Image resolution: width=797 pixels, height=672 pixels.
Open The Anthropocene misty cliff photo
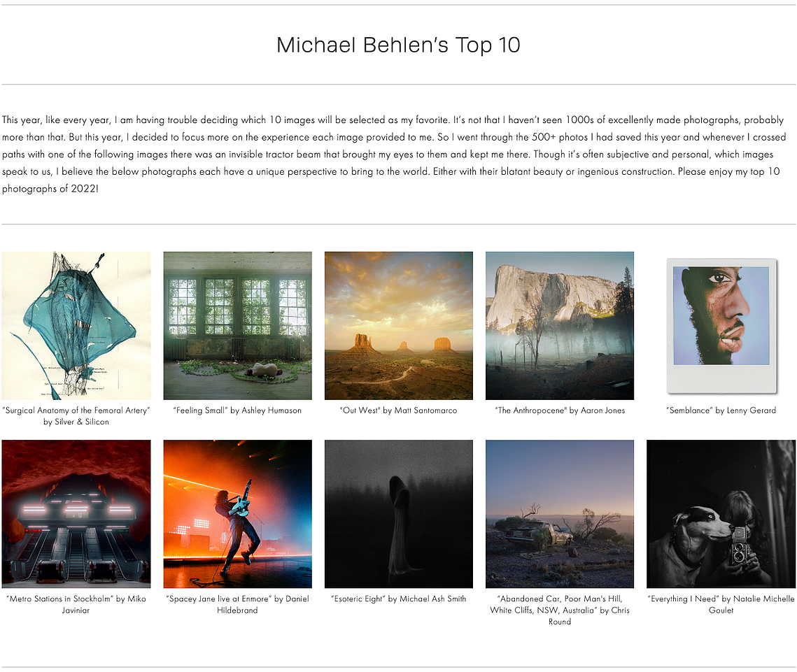click(560, 326)
